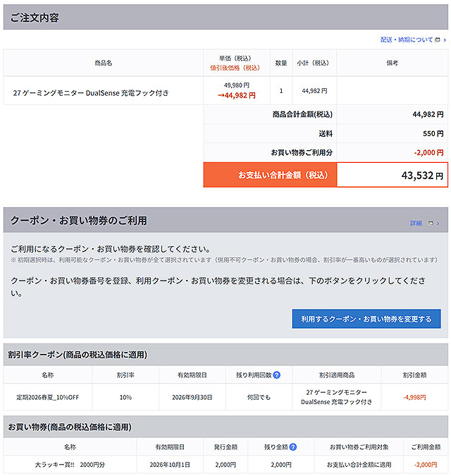Click the -2,000 円 shopping voucher amount in totals
The width and height of the screenshot is (451, 476).
(x=428, y=152)
